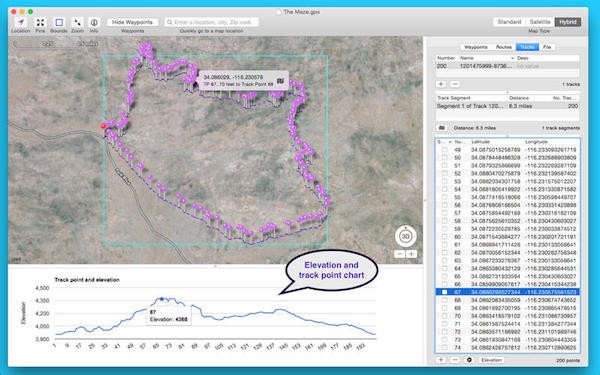Click the The Maze.gpx window title
This screenshot has height=375, width=600.
(x=301, y=12)
